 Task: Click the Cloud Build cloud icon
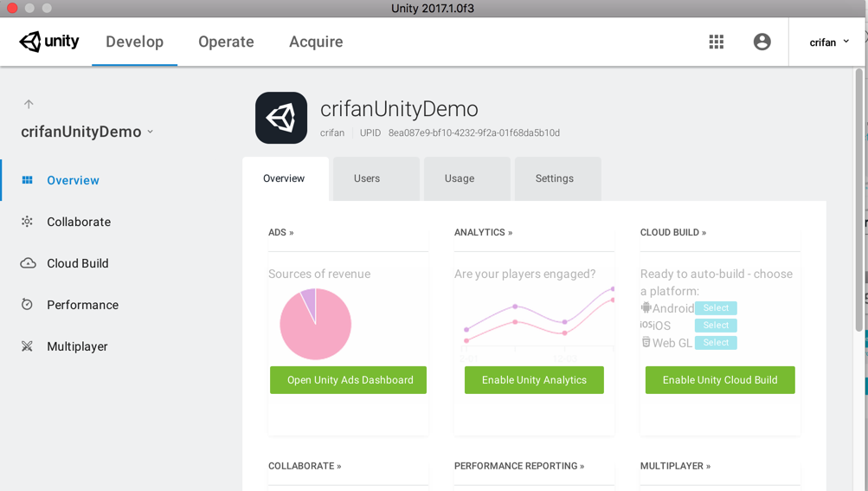[x=28, y=263]
